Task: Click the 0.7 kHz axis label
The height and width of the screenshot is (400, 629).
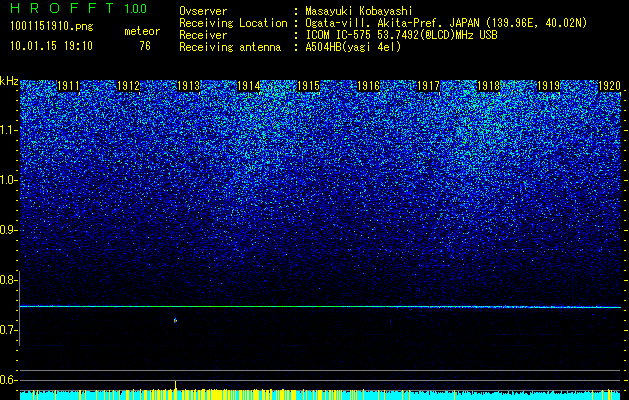Action: coord(9,330)
